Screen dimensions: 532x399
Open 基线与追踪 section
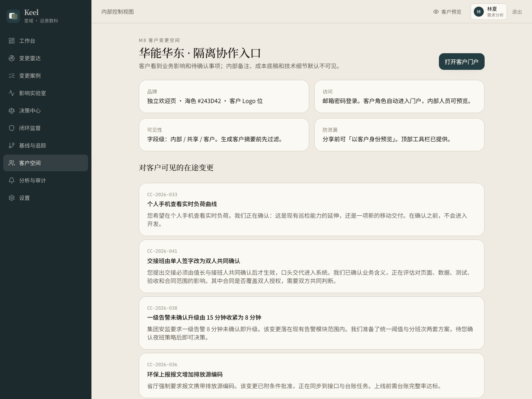point(46,145)
